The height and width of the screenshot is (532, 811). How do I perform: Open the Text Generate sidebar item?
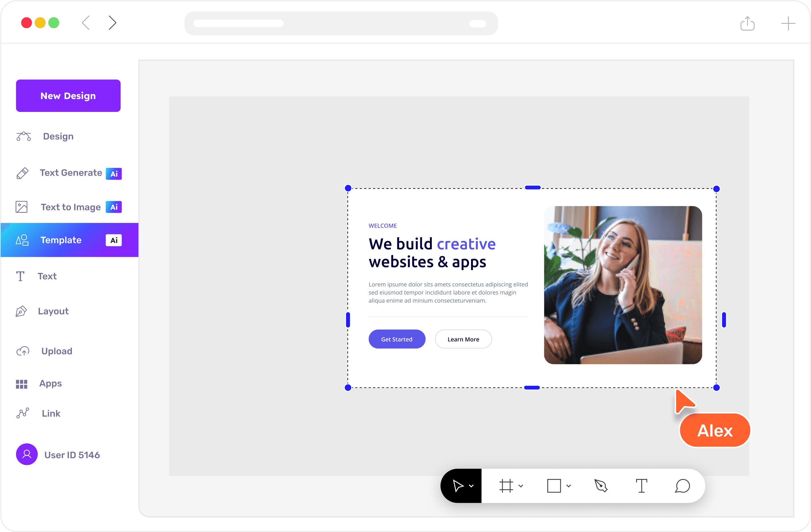tap(71, 173)
